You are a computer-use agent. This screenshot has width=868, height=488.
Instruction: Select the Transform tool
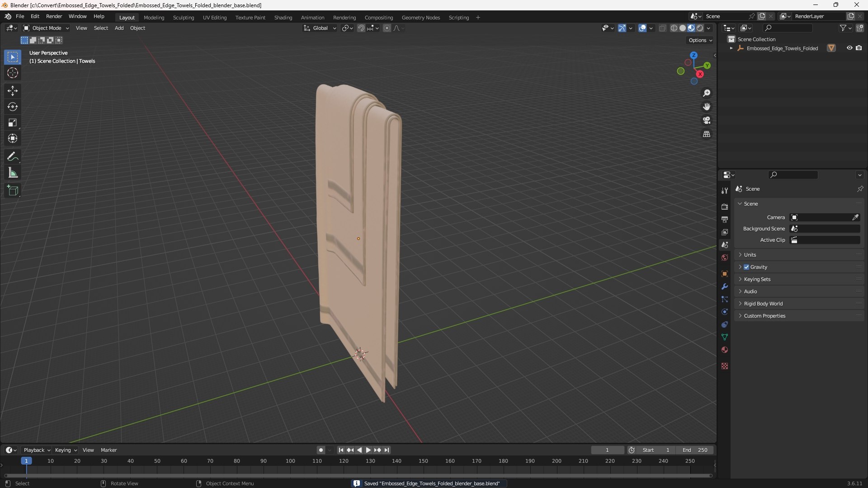[x=13, y=138]
